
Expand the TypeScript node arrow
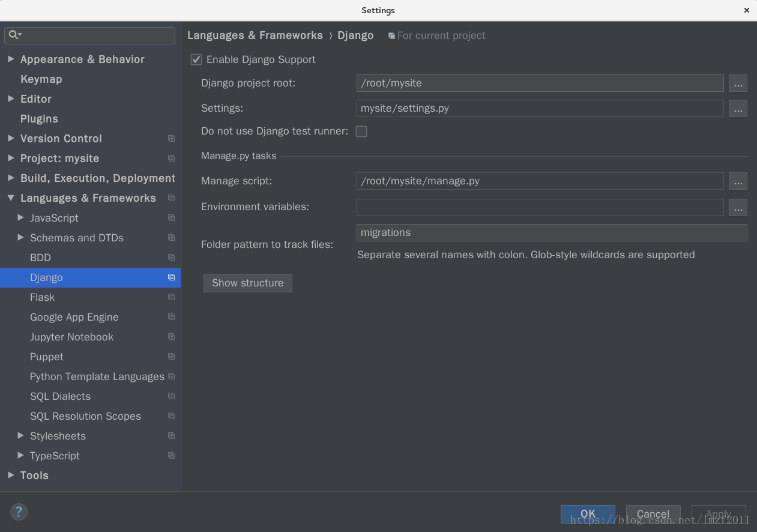(21, 455)
